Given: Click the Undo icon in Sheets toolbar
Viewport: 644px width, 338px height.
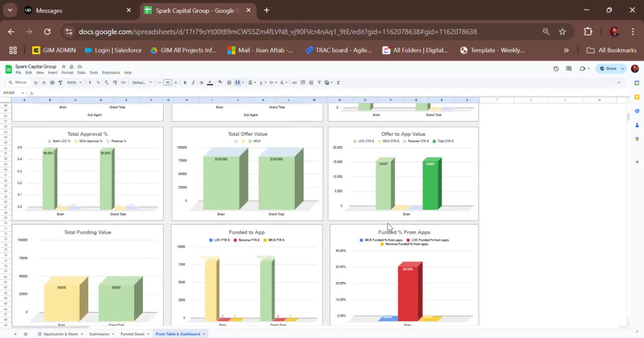Looking at the screenshot, I should [35, 82].
